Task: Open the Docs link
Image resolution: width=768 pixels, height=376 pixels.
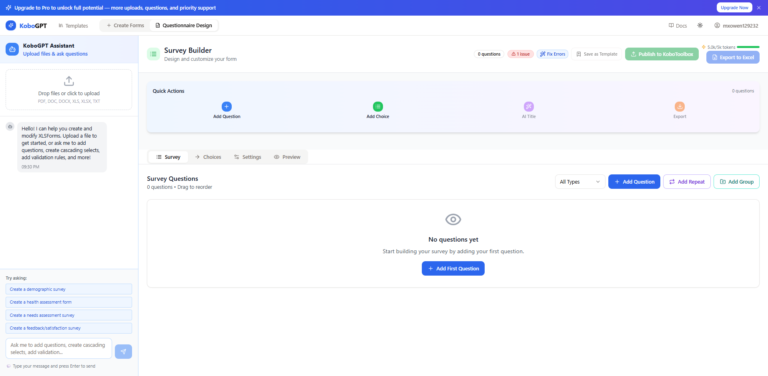Action: (677, 25)
